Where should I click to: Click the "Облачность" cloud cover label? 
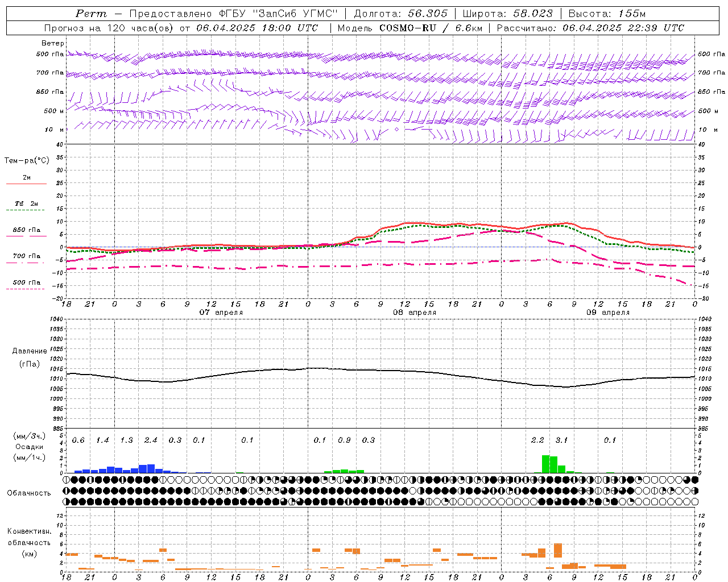(29, 493)
